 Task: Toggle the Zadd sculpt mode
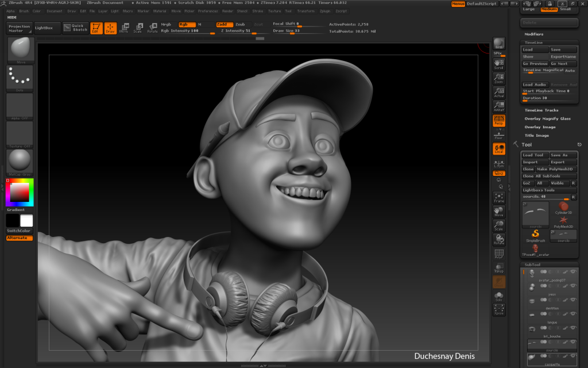coord(224,24)
